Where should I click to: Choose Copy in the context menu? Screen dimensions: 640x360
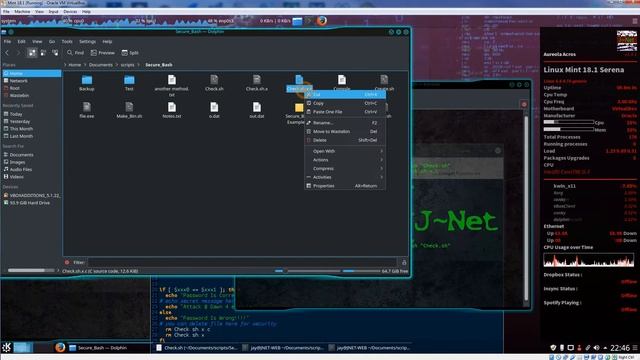pos(345,103)
